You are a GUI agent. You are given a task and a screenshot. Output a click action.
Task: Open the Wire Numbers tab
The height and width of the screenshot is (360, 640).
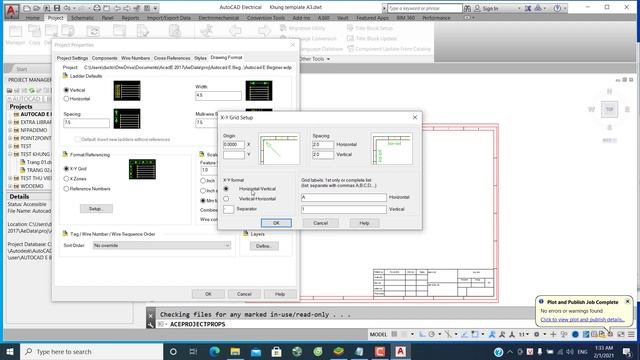[x=136, y=58]
